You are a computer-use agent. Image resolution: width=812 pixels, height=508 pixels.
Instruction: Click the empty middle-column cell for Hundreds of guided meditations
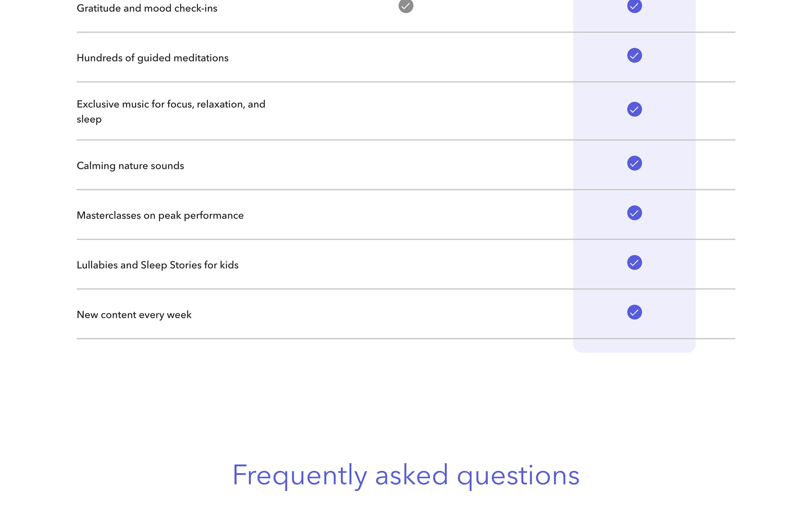coord(406,57)
